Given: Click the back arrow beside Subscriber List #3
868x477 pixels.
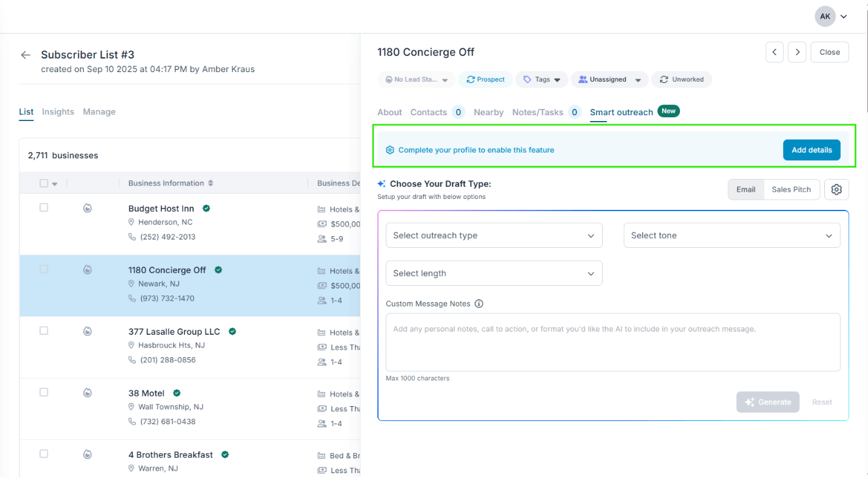Looking at the screenshot, I should [x=26, y=55].
